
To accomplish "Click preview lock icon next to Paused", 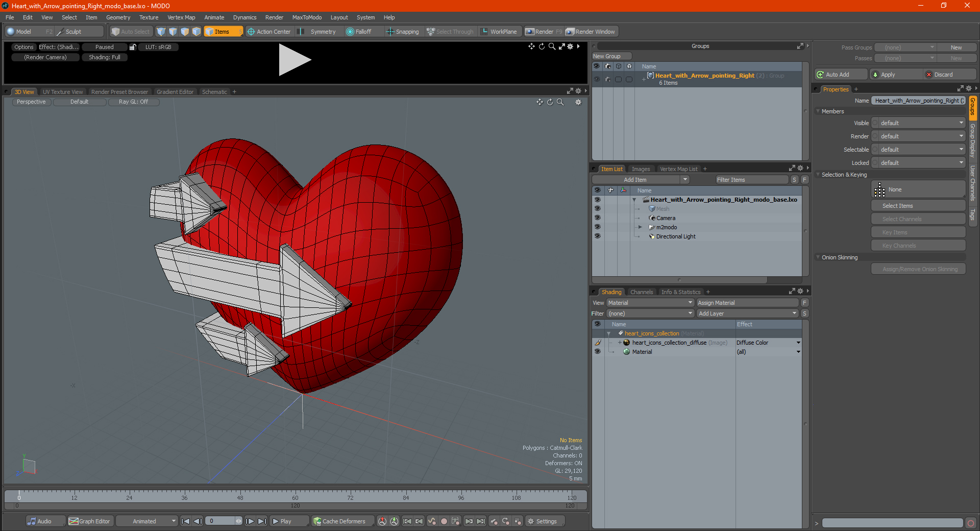I will pyautogui.click(x=133, y=47).
